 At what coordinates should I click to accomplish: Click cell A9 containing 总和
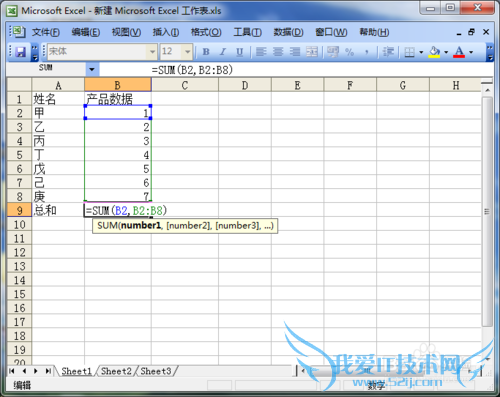click(x=58, y=210)
